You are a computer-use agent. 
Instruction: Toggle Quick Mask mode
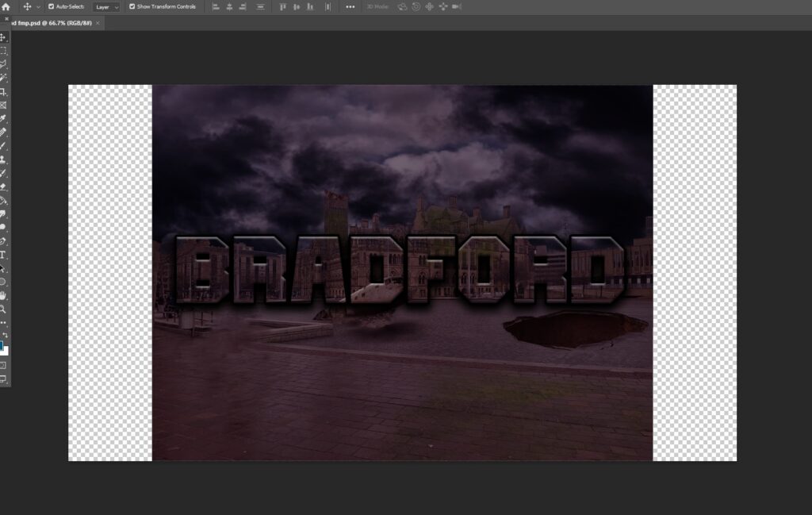[3, 364]
